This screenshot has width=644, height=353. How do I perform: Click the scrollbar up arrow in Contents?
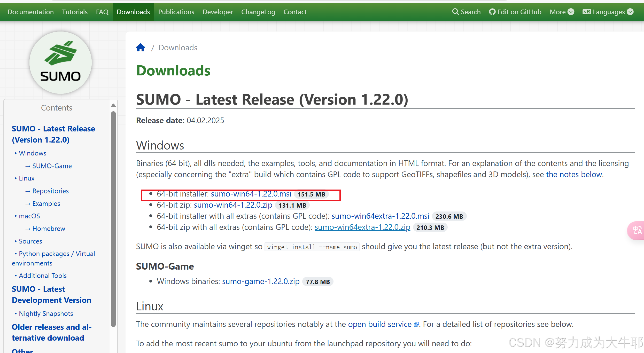[113, 105]
